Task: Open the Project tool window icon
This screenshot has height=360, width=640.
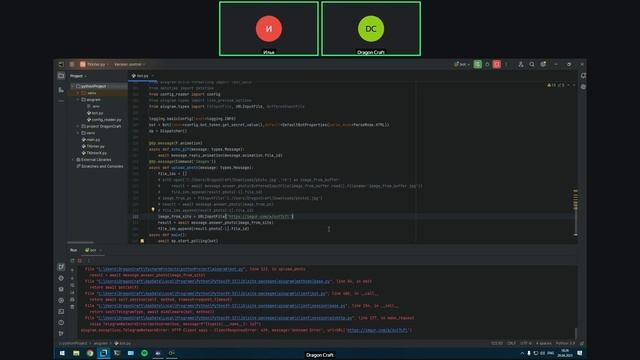Action: click(61, 76)
